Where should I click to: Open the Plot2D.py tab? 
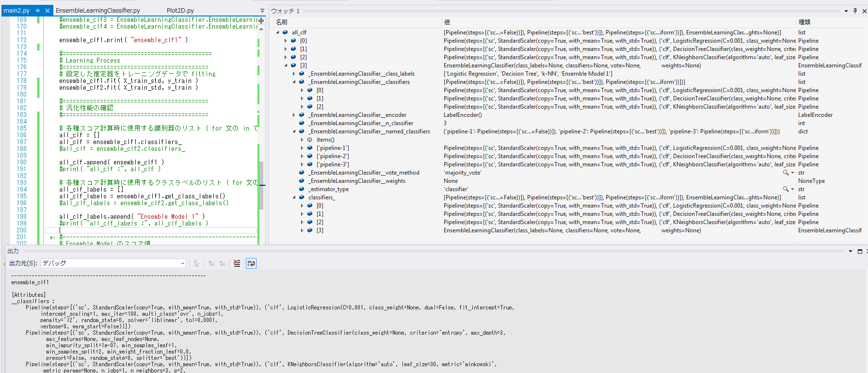pyautogui.click(x=180, y=10)
